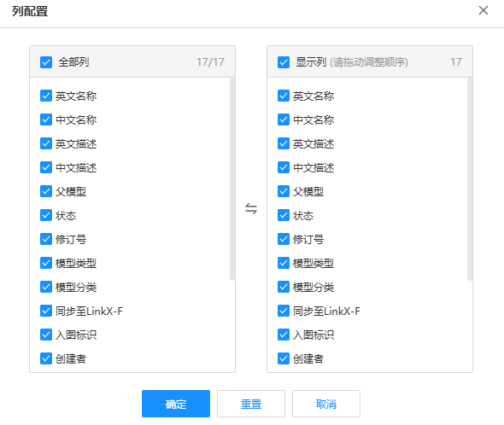Screen dimensions: 504x425
Task: Uncheck 创建者 in the 全部列 list
Action: pyautogui.click(x=46, y=358)
